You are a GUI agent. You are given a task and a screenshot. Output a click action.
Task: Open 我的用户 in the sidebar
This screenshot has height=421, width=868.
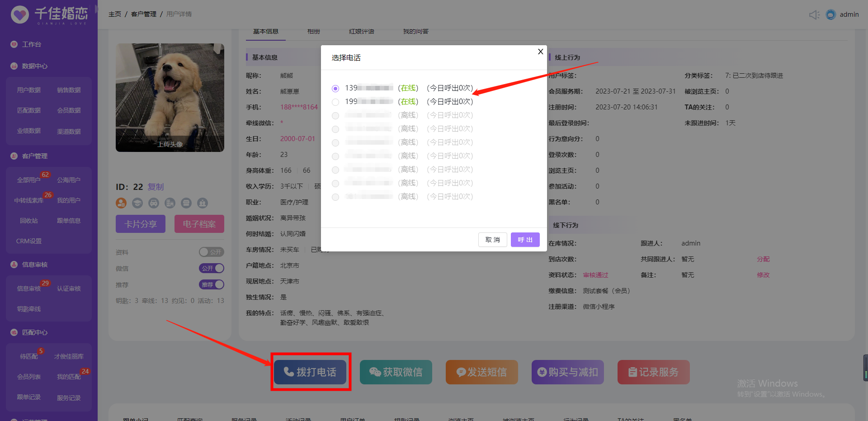tap(69, 200)
